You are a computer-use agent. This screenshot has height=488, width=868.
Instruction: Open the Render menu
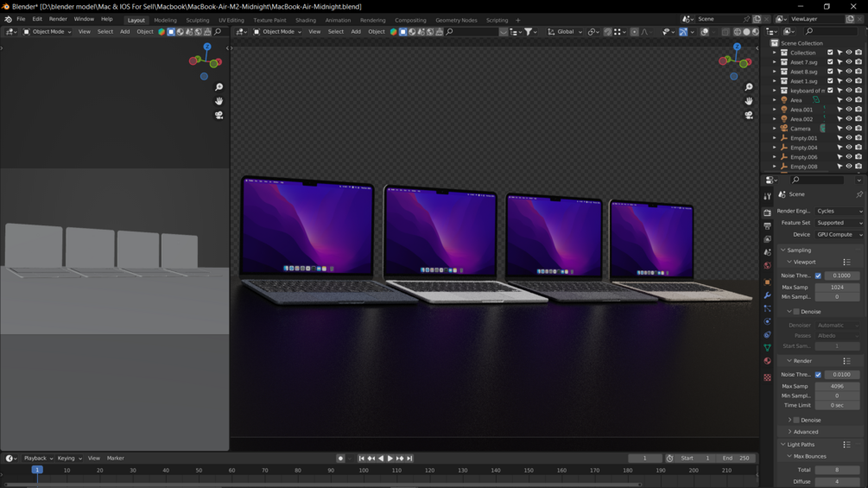tap(58, 19)
